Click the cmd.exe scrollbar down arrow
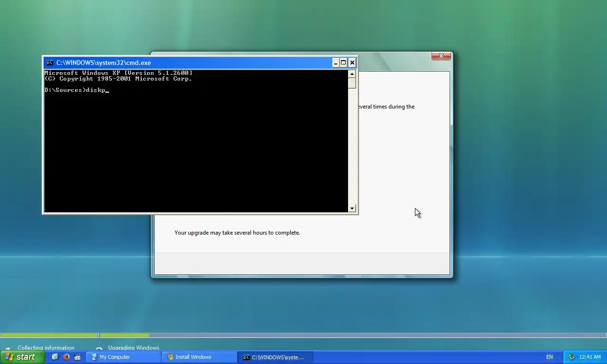This screenshot has width=607, height=364. point(352,208)
